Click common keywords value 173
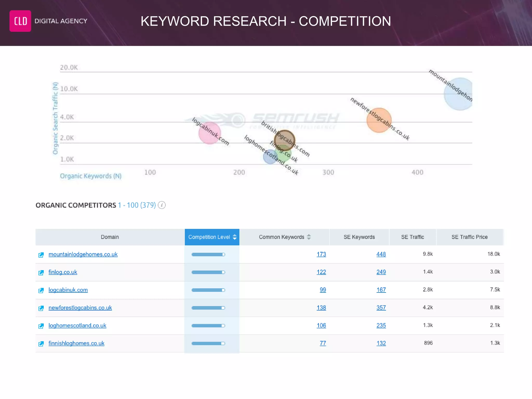Image resolution: width=532 pixels, height=399 pixels. click(x=321, y=254)
